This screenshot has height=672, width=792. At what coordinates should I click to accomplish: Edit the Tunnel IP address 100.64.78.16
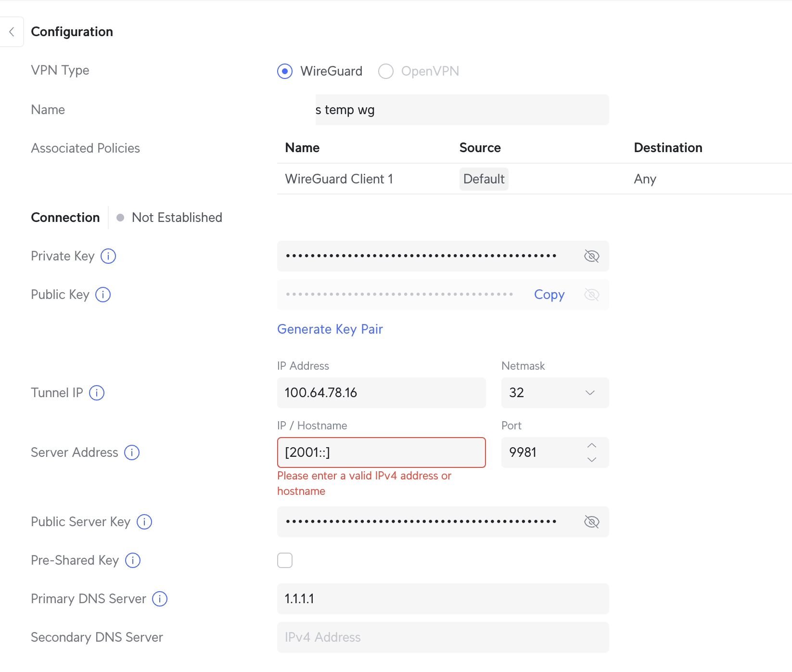382,393
